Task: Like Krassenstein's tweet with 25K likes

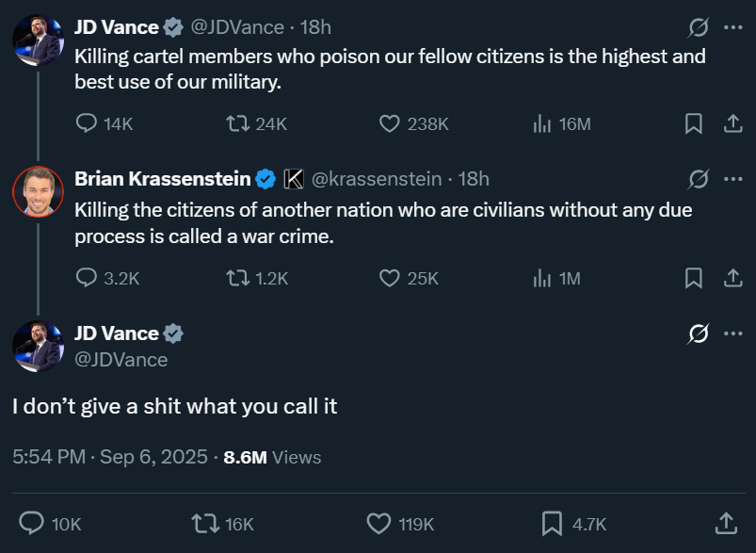Action: [x=390, y=278]
